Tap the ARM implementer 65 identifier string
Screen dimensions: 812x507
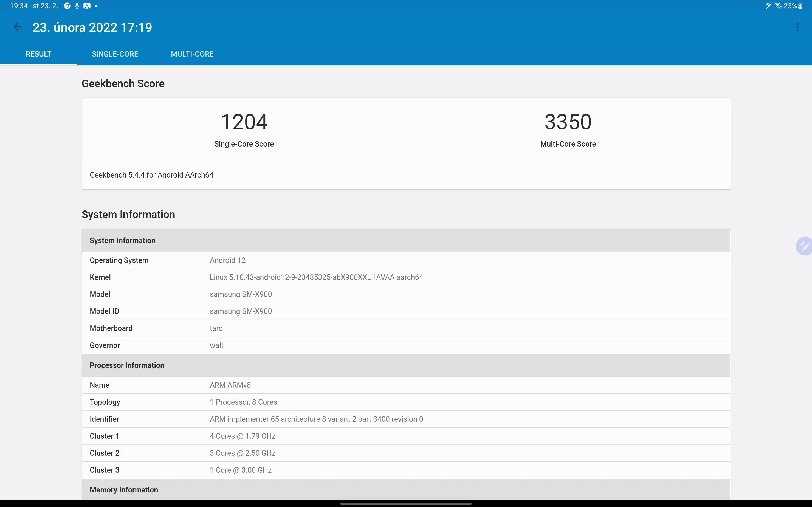[317, 419]
